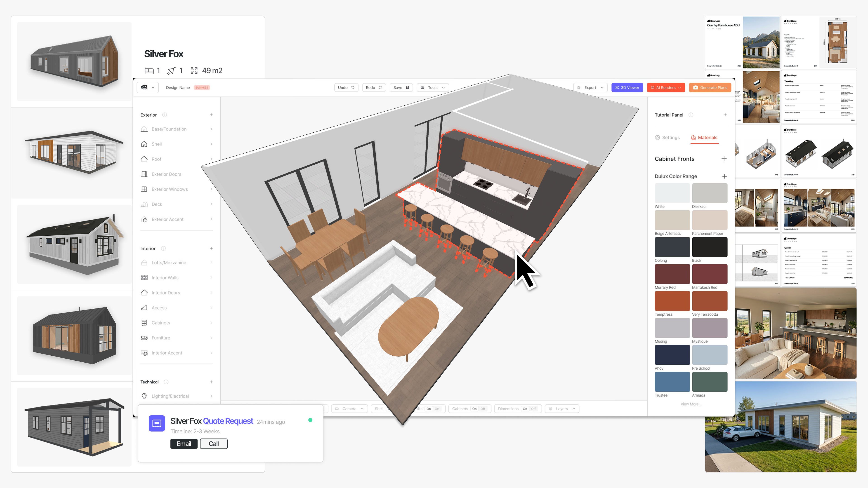Open the Base/Foundation icon in Exterior list
The width and height of the screenshot is (868, 488).
coord(144,129)
